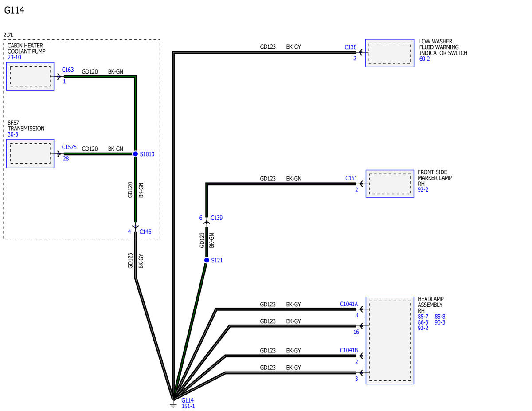This screenshot has height=411, width=532.
Task: Open connector link C1041A
Action: (348, 304)
